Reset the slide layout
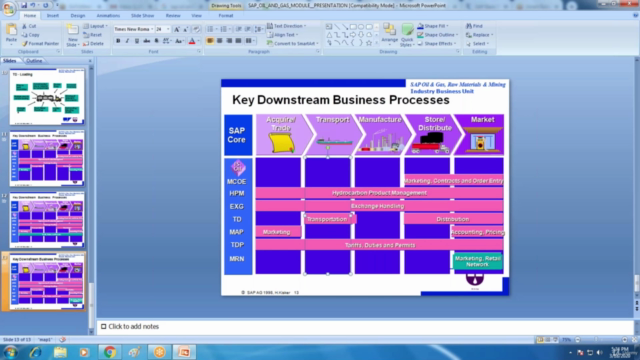This screenshot has width=640, height=360. click(x=93, y=35)
